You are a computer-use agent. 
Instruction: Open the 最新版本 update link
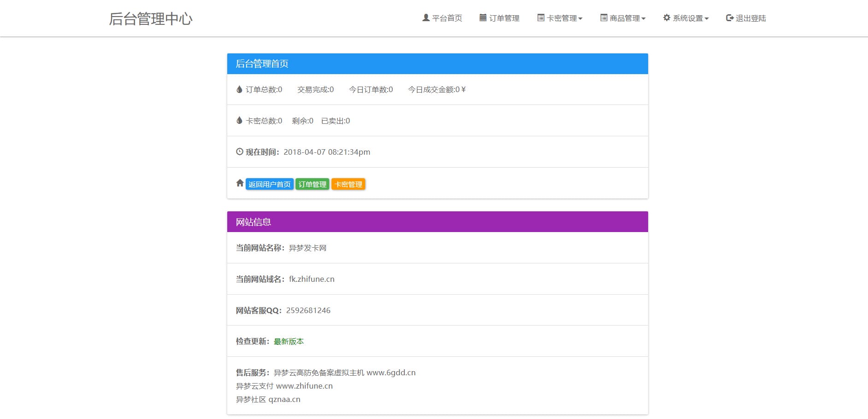click(x=289, y=341)
